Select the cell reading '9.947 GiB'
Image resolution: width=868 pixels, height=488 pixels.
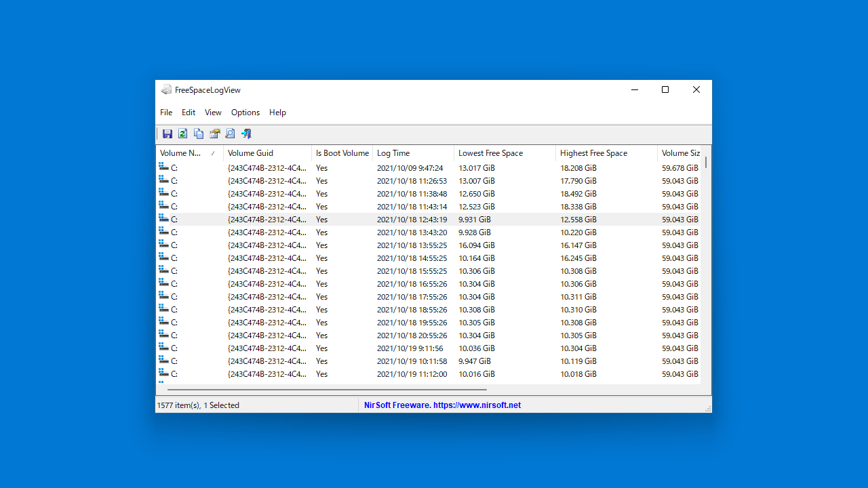475,361
